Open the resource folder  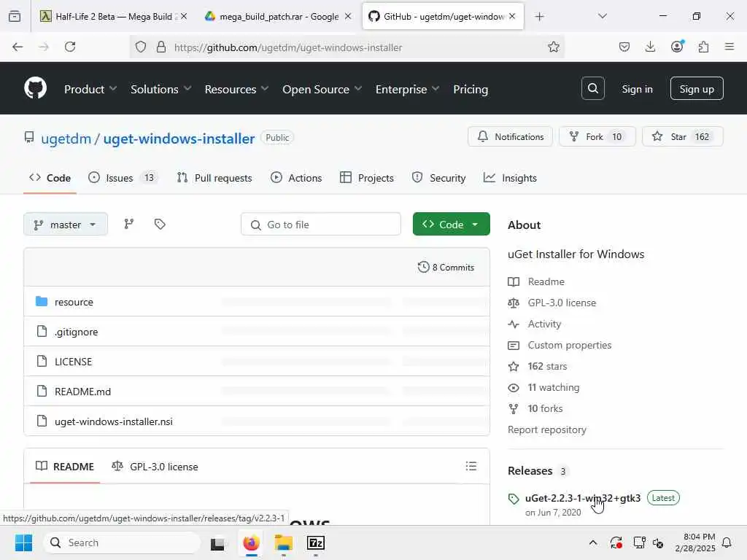click(74, 302)
